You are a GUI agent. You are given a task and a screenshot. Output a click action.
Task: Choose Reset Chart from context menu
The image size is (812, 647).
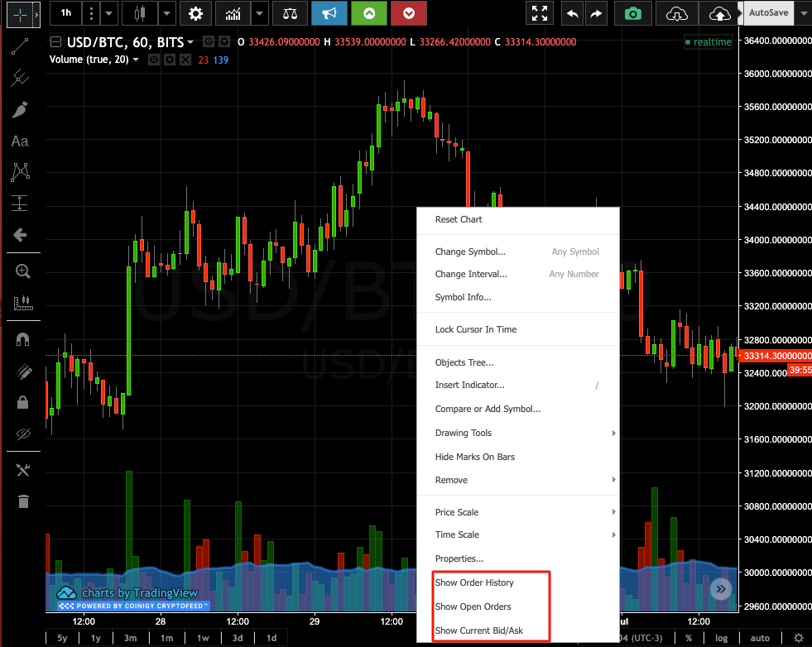pyautogui.click(x=518, y=219)
